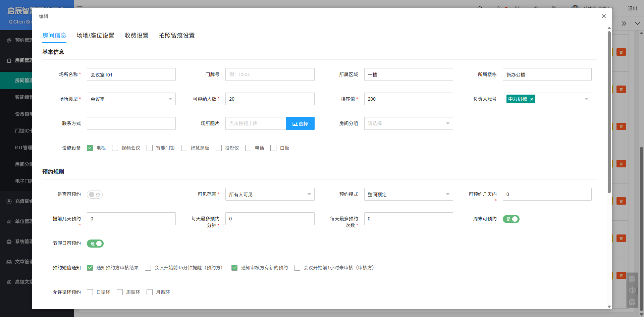Check the 视频会议 facility checkbox
This screenshot has width=644, height=317.
click(x=115, y=148)
